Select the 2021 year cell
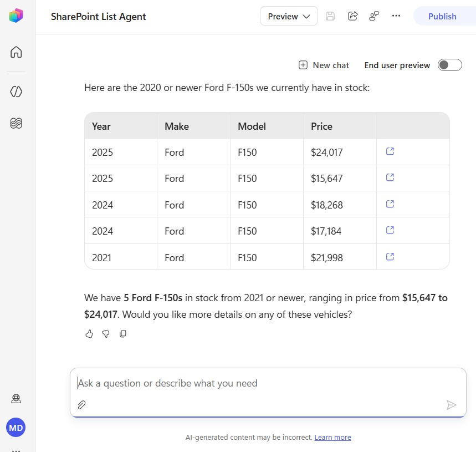This screenshot has height=452, width=476. pyautogui.click(x=121, y=257)
